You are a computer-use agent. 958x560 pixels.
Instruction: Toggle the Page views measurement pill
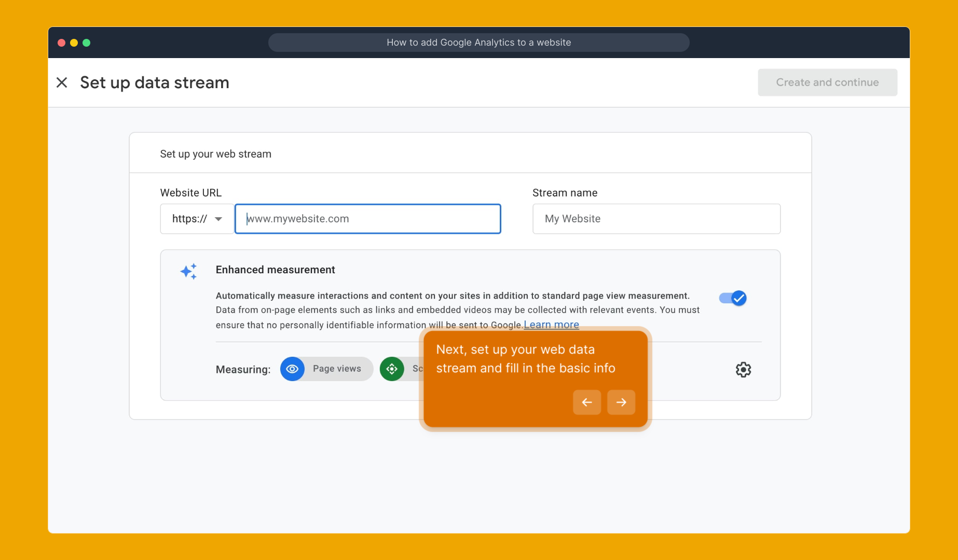tap(326, 369)
